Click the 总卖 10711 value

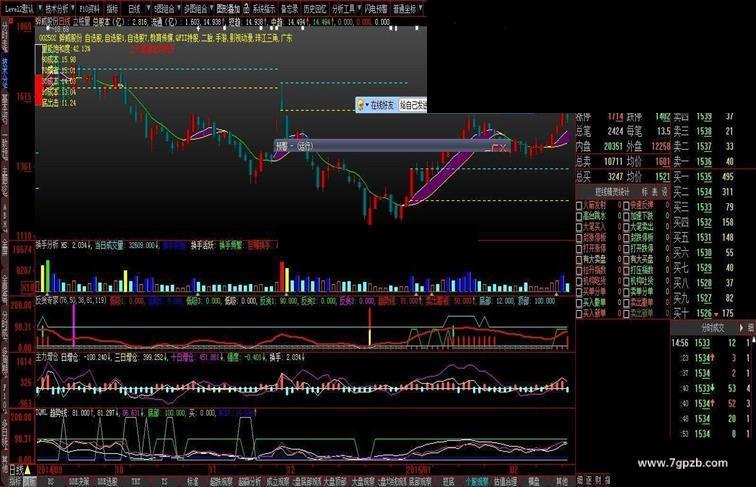click(x=613, y=162)
